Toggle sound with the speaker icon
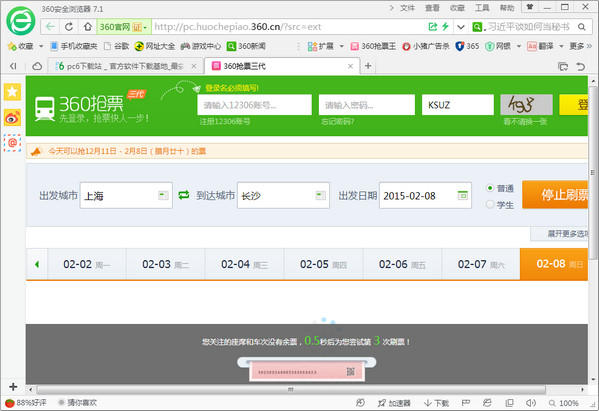Screen dimensions: 599x411 point(531,403)
